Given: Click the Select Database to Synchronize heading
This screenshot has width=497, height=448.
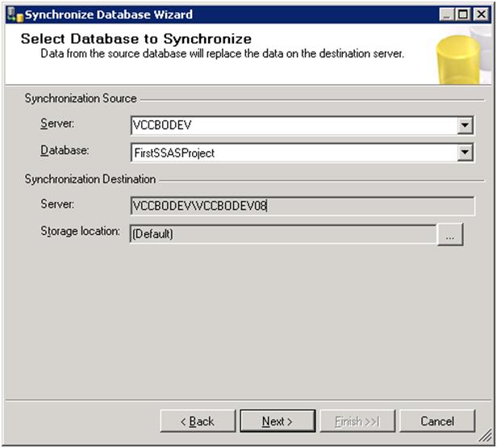Looking at the screenshot, I should coord(136,39).
